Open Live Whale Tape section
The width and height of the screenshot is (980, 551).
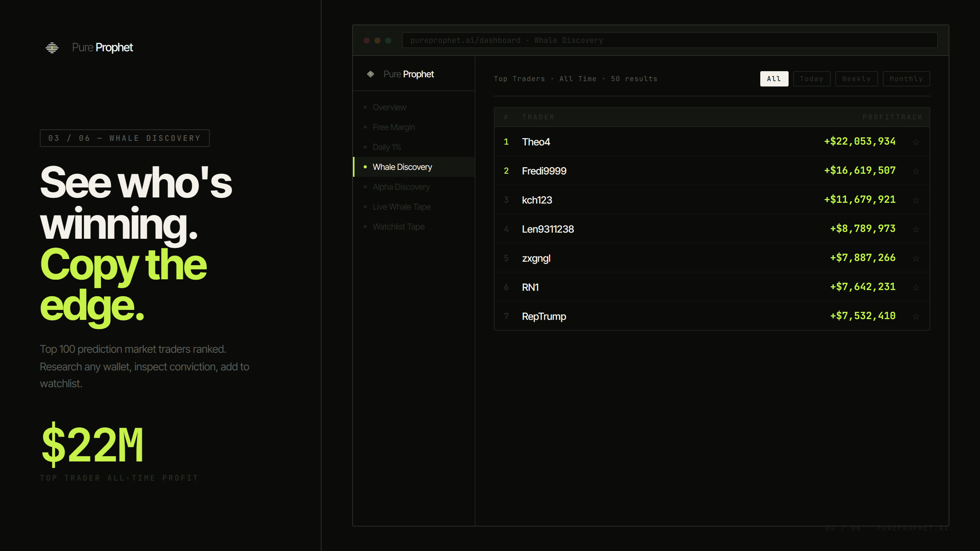(402, 207)
